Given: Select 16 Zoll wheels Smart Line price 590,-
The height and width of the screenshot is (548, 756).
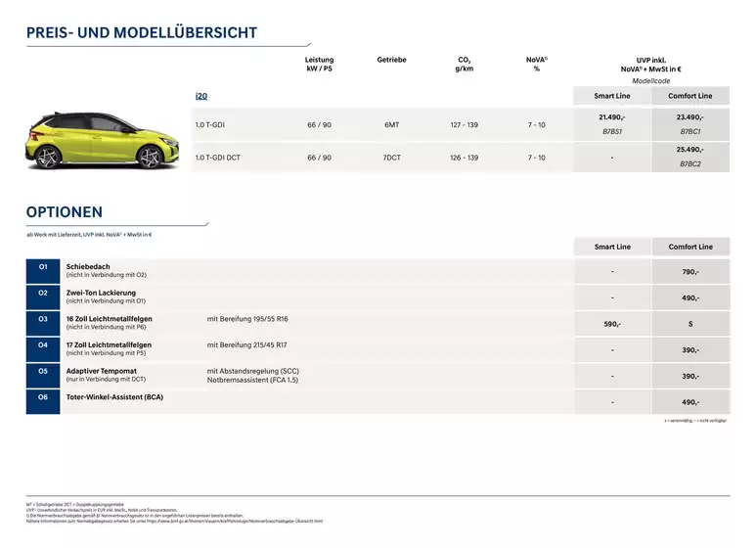Looking at the screenshot, I should point(612,324).
